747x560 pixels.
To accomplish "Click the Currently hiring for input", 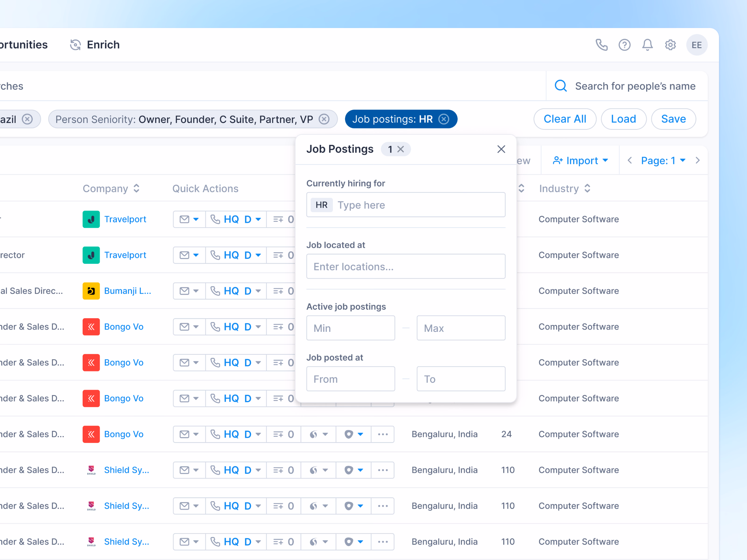I will coord(405,205).
